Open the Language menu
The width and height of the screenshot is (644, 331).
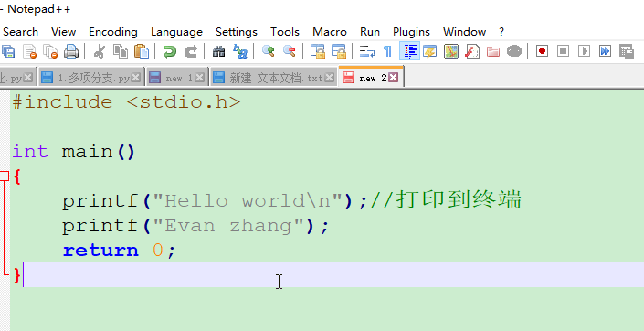[176, 32]
